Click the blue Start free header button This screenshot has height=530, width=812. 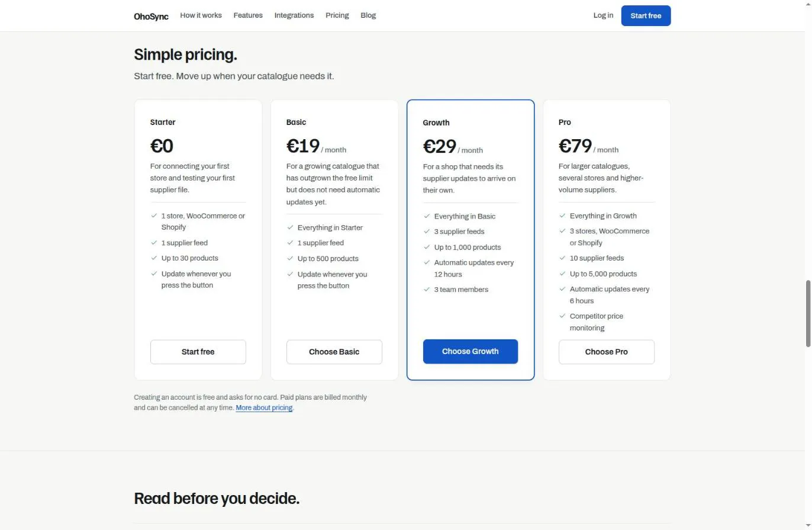point(646,16)
